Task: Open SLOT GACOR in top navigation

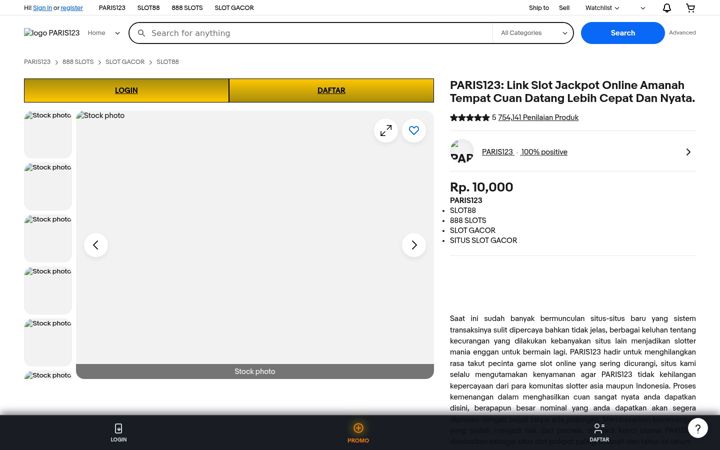Action: coord(234,8)
